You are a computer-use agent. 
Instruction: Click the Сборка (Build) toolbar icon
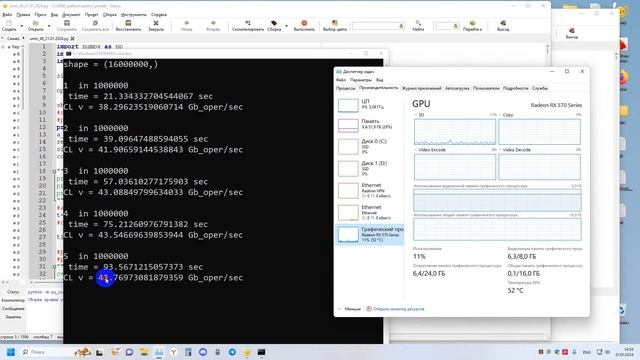pos(274,26)
